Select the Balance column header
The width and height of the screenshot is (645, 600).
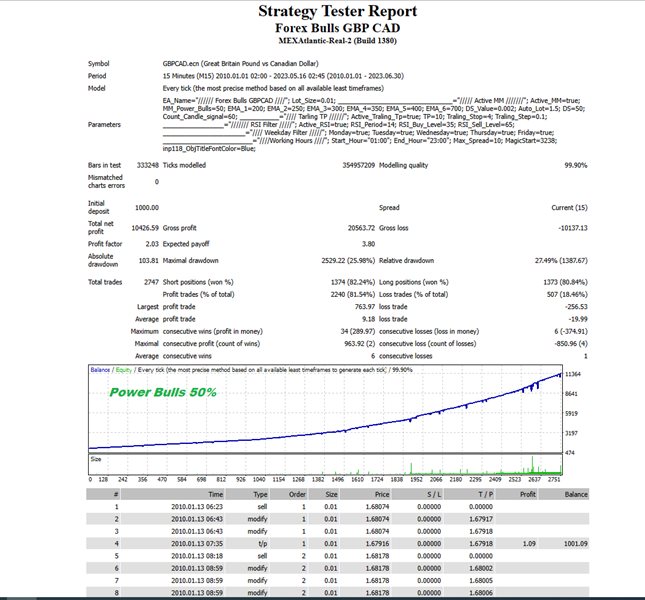click(x=575, y=493)
